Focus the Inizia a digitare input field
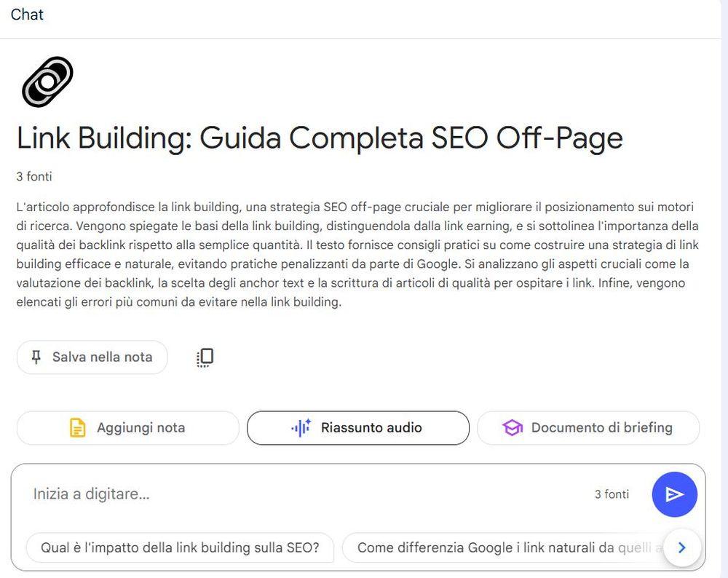728x578 pixels. 291,494
